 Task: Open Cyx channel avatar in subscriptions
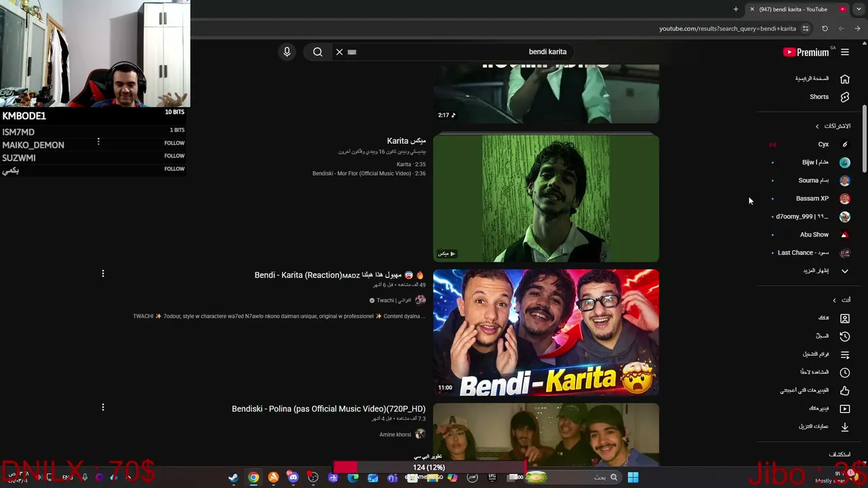(845, 144)
